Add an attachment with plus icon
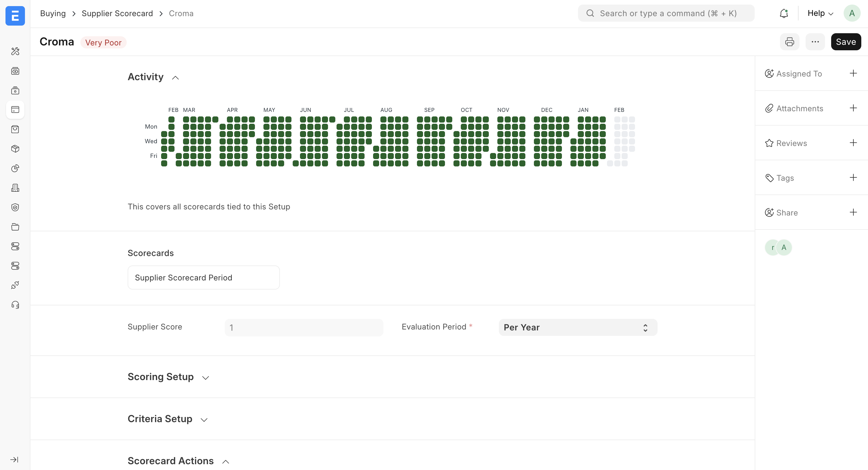The height and width of the screenshot is (470, 868). (853, 108)
